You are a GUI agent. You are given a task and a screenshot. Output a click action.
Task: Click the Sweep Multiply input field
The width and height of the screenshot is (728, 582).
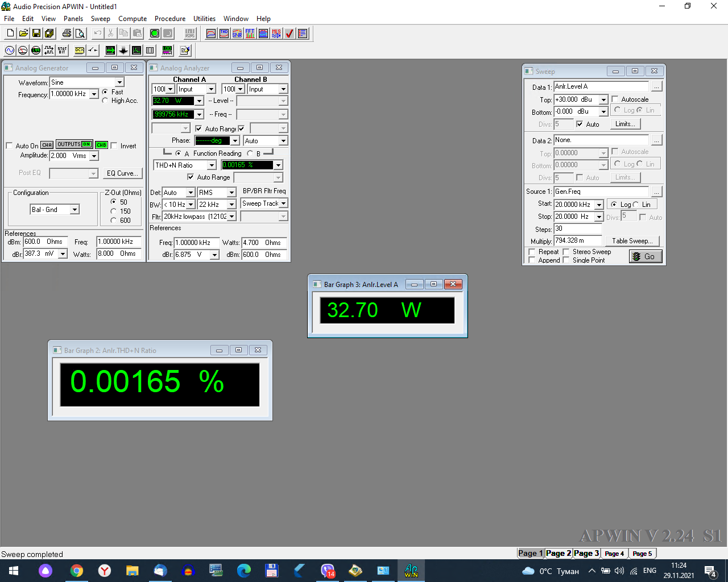(x=578, y=241)
